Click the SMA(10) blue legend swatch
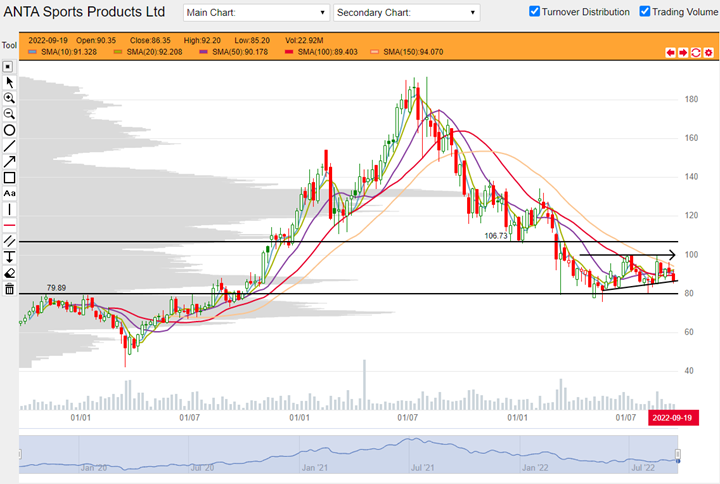Image resolution: width=720 pixels, height=484 pixels. (x=32, y=52)
